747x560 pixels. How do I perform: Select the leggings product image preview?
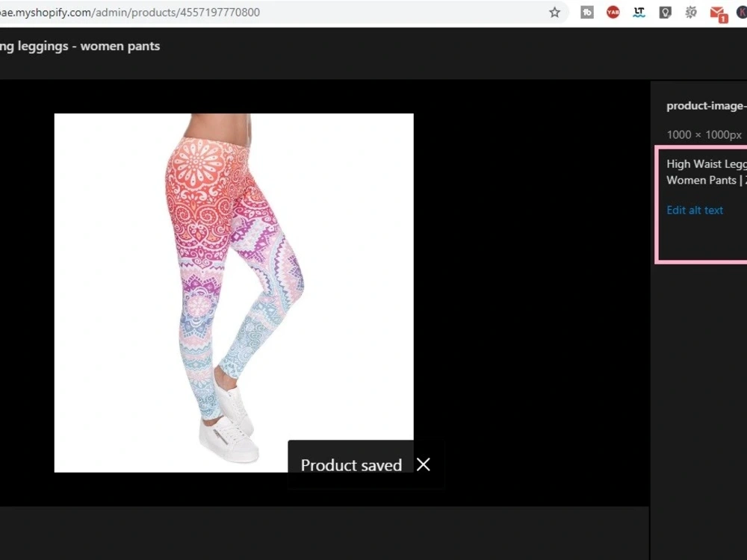coord(234,293)
